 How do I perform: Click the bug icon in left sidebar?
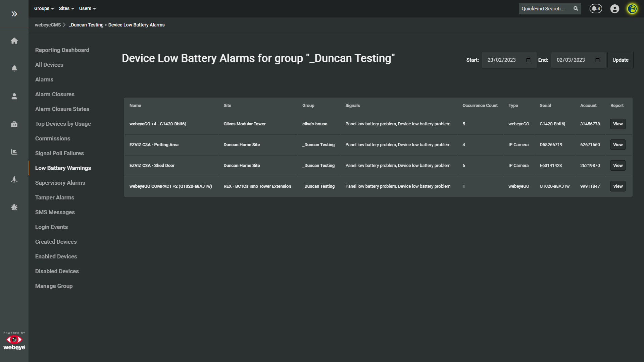click(14, 207)
